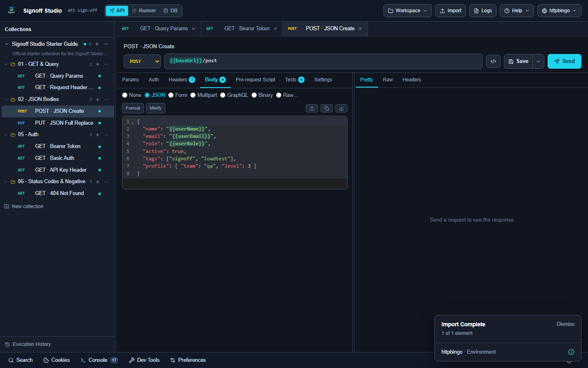Save the request
588x368 pixels.
(x=518, y=61)
